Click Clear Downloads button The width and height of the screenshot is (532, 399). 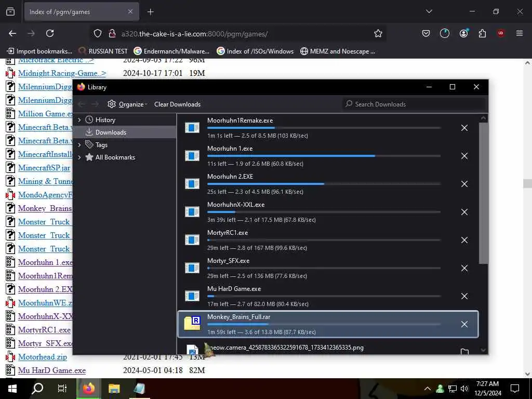click(177, 104)
